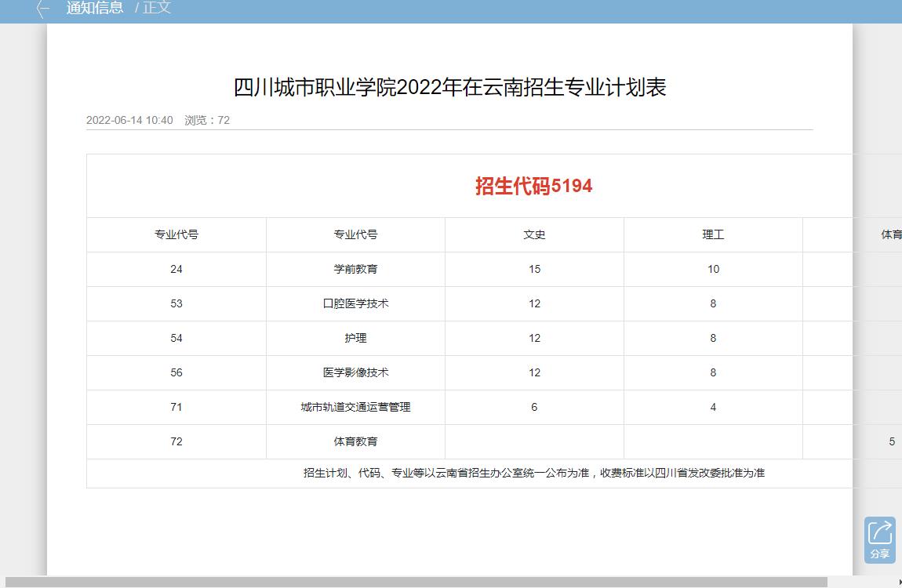Click the publish date 2022-06-14 10:40
This screenshot has height=588, width=902.
tap(129, 120)
